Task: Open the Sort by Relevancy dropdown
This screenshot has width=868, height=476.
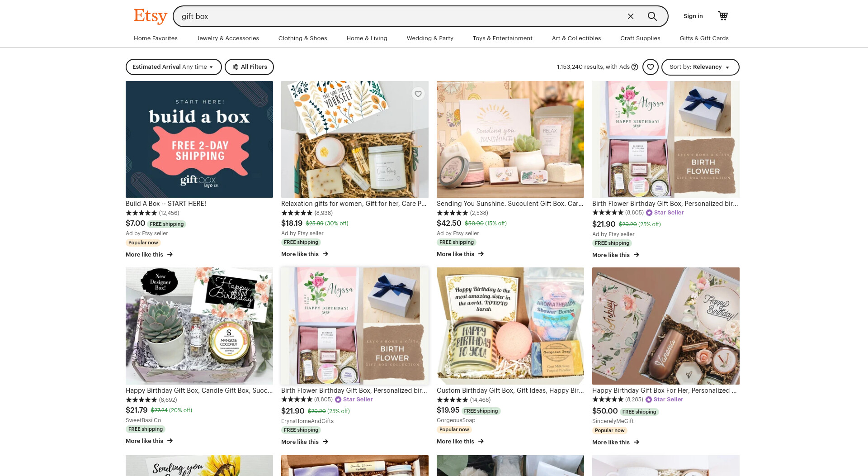Action: coord(700,67)
